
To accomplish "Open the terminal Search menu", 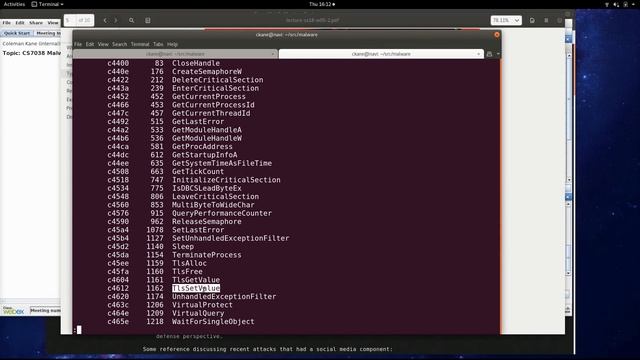I will (x=120, y=44).
